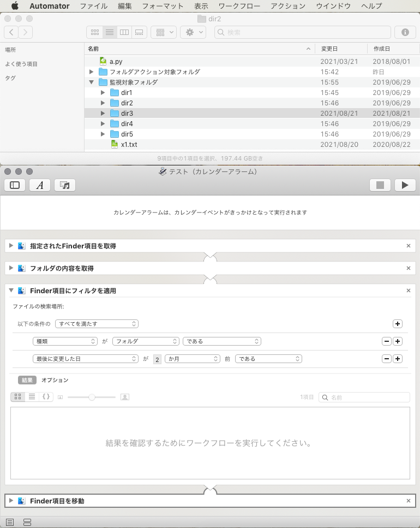Show Finder info with the i button
The image size is (420, 528).
coord(405,32)
